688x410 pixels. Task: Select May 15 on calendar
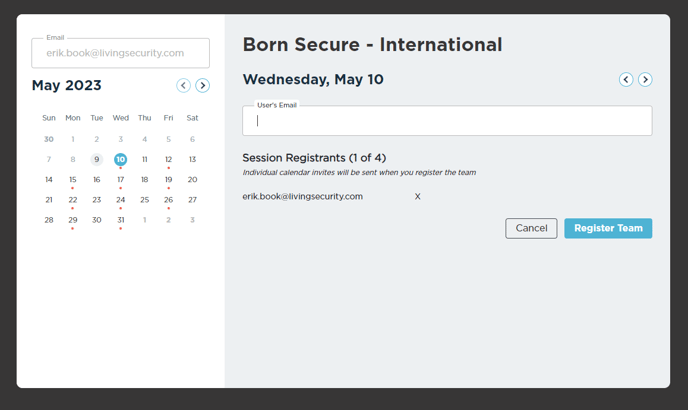[x=73, y=180]
